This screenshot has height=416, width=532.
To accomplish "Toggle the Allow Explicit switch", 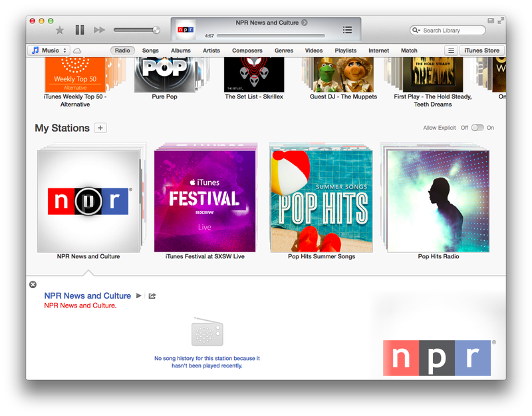I will [477, 128].
